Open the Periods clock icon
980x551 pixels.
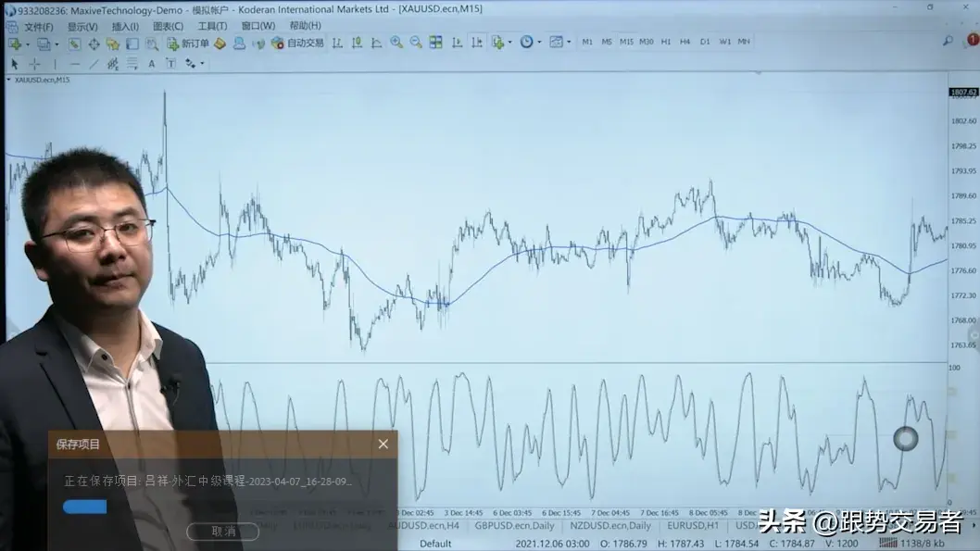point(527,42)
